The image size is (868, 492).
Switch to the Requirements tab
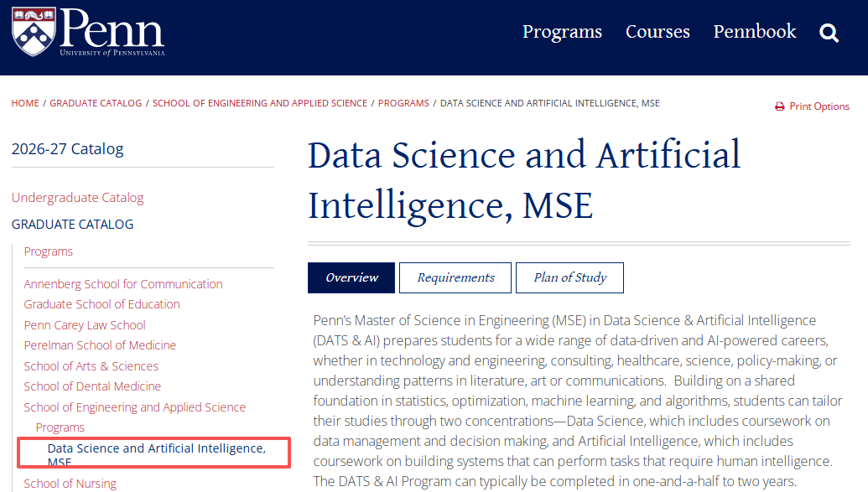click(455, 277)
